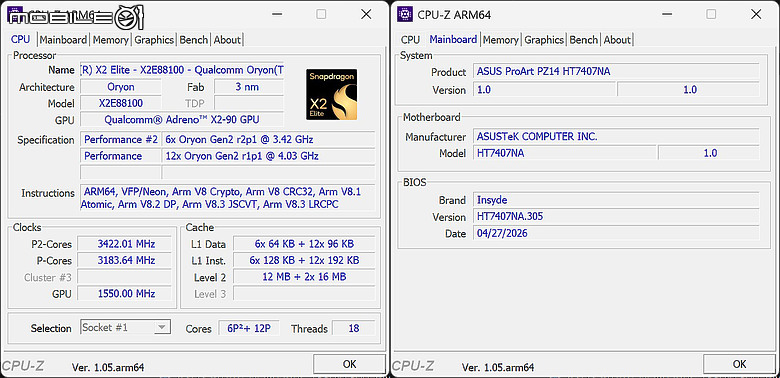Click Ver. 1.05.arm64 in right window
Viewport: 780px width, 378px height.
(498, 368)
